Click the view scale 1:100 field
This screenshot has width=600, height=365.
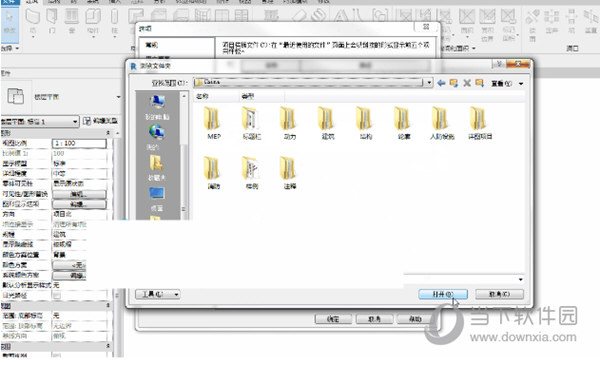79,143
